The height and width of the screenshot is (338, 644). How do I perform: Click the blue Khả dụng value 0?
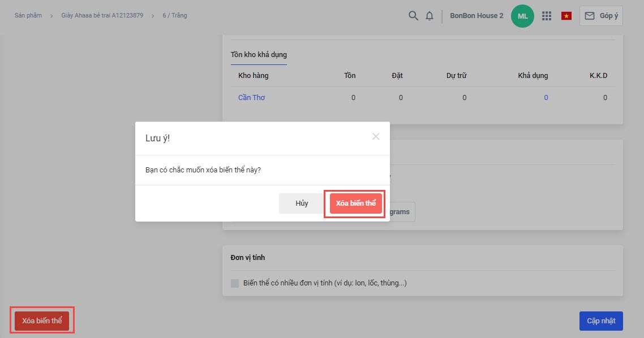pyautogui.click(x=546, y=98)
